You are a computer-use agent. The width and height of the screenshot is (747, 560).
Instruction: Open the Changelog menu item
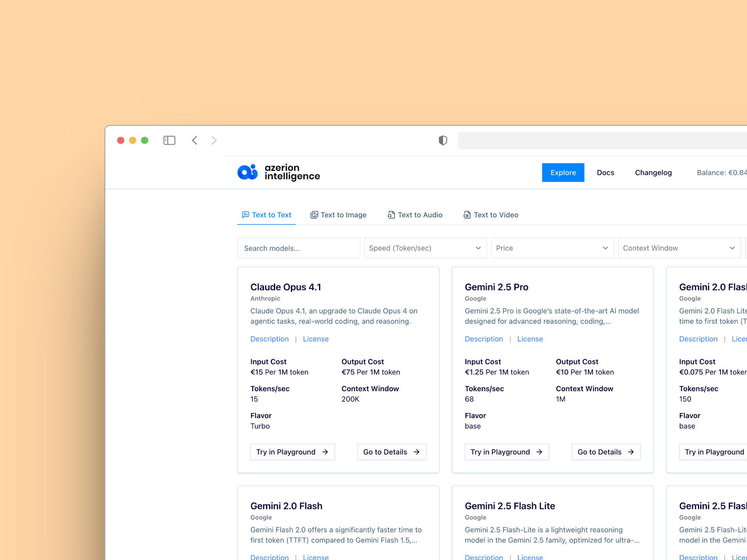coord(653,173)
